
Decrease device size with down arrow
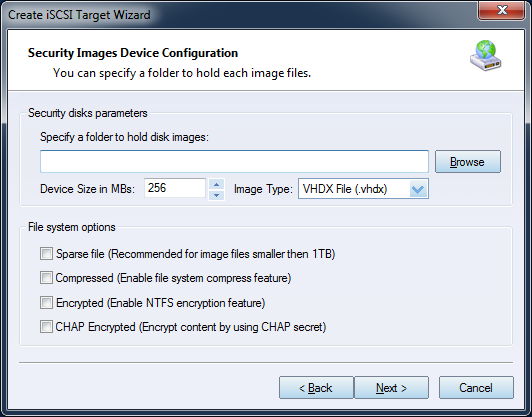click(216, 195)
